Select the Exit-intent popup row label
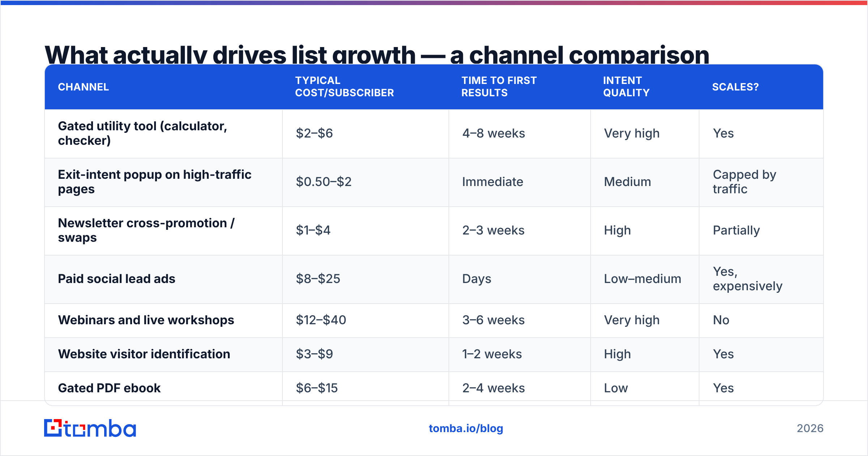The image size is (868, 456). click(154, 182)
